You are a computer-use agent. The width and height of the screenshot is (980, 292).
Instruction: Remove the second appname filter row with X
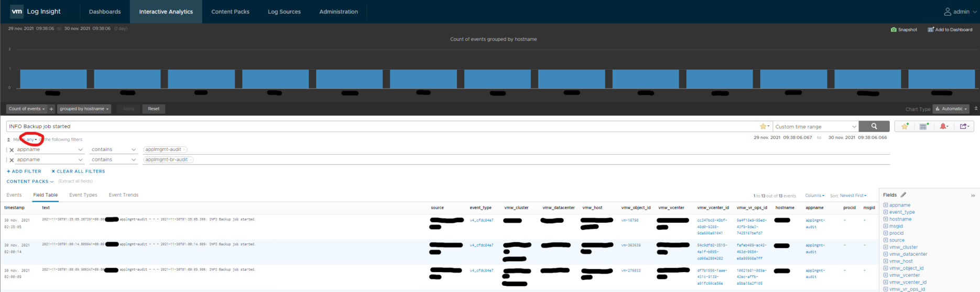tap(12, 160)
